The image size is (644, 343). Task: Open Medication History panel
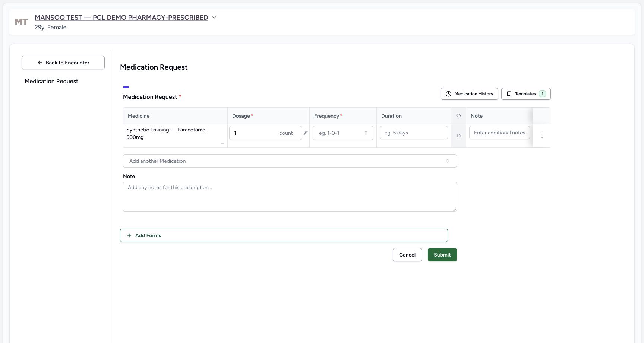(x=469, y=94)
